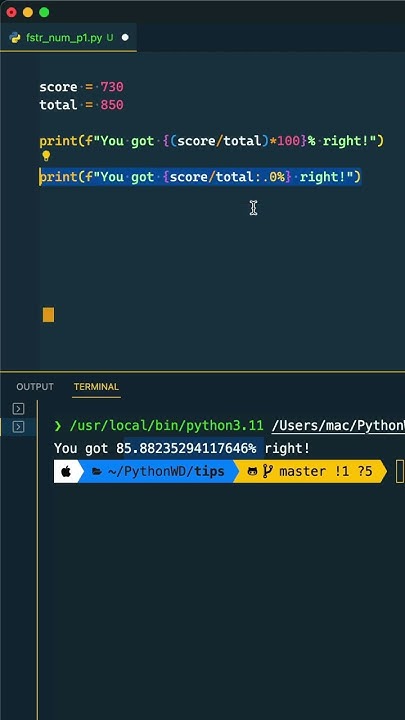Click the unsaved changes dot on tab

click(125, 38)
